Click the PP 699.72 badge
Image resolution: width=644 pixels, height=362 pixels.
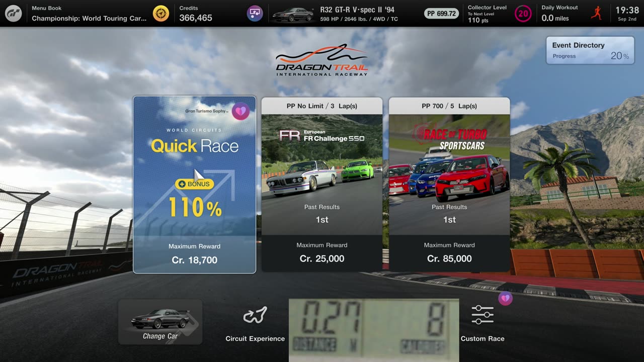click(x=441, y=14)
